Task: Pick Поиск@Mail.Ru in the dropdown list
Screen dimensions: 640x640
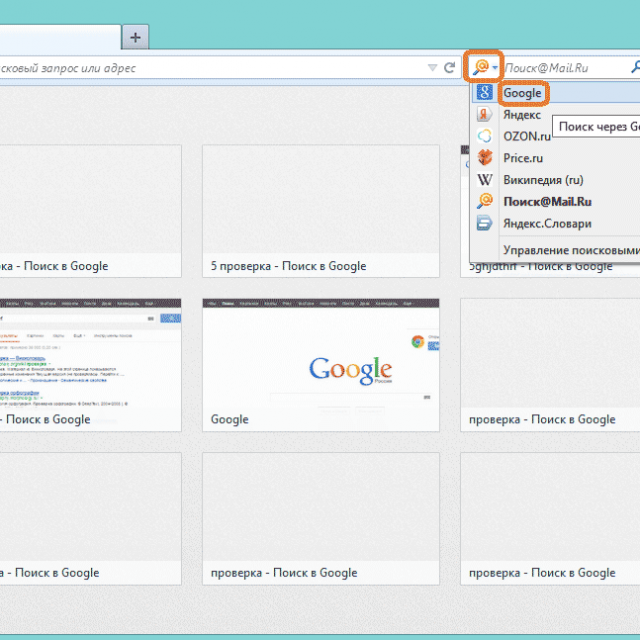Action: click(556, 202)
